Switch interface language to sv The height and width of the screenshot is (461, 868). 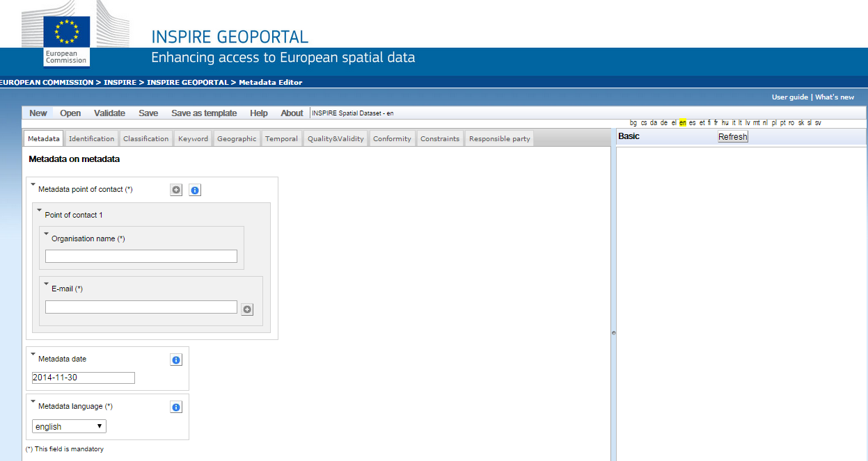(818, 123)
